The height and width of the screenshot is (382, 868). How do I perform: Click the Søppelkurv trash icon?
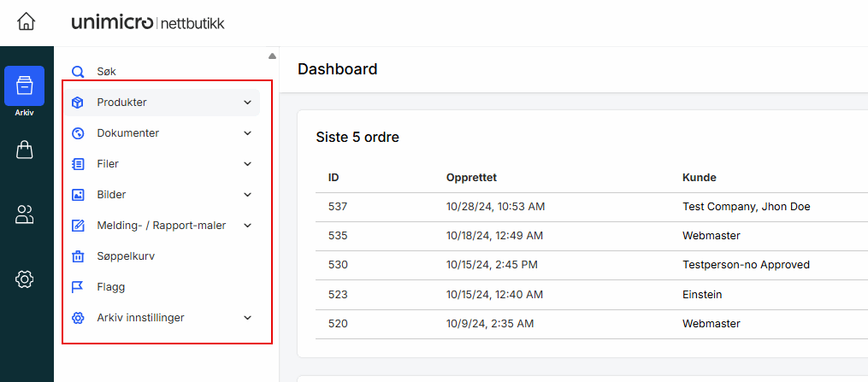(x=78, y=256)
